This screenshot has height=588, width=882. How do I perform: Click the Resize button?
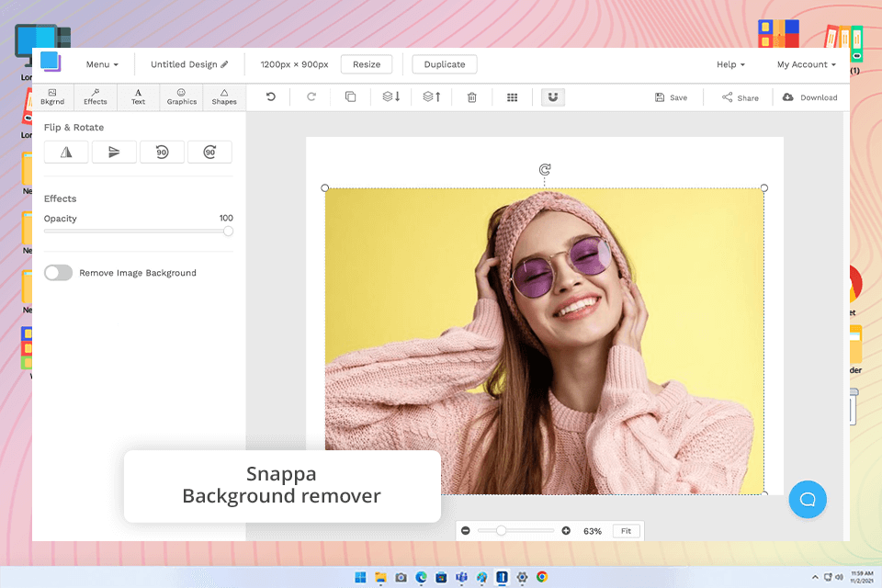(367, 64)
